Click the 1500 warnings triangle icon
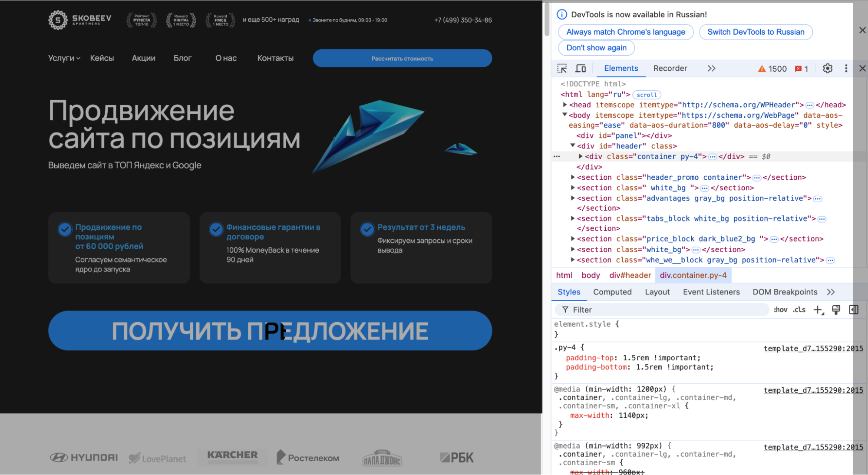Viewport: 868px width, 475px height. [762, 69]
